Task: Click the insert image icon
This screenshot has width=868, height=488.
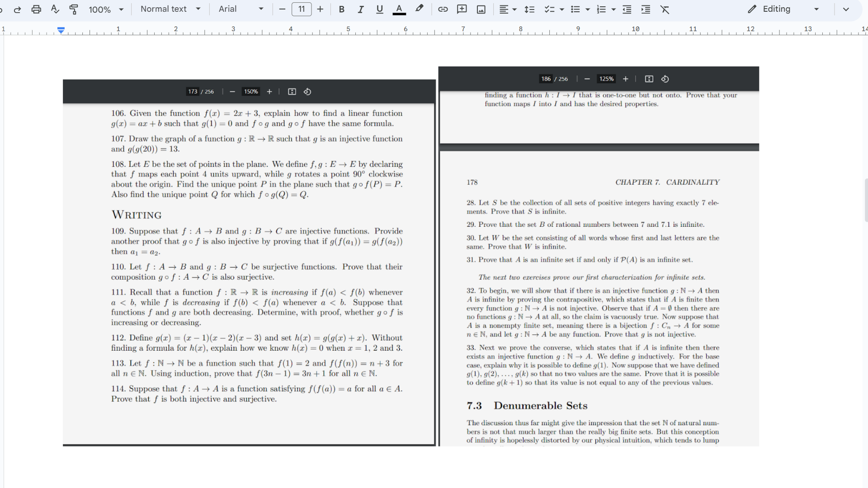Action: click(x=481, y=9)
